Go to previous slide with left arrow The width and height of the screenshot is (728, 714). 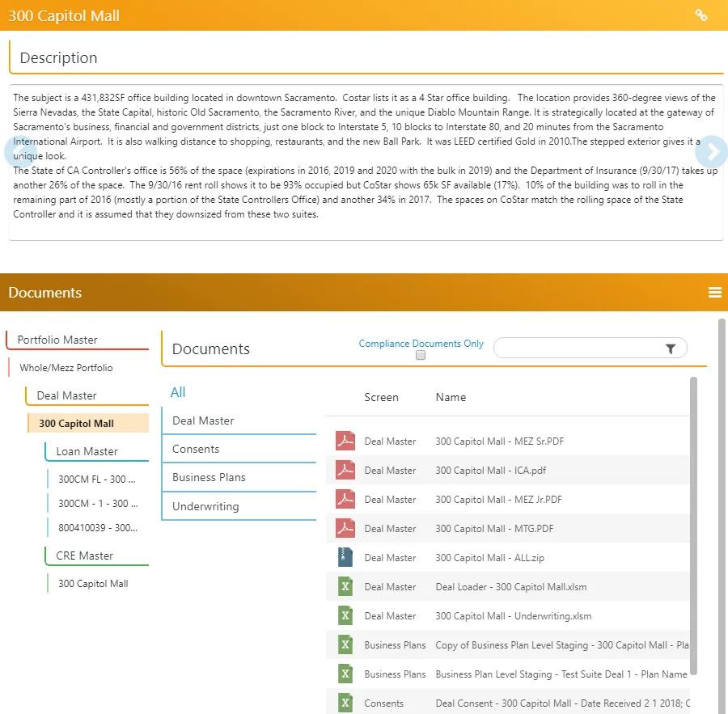(19, 151)
